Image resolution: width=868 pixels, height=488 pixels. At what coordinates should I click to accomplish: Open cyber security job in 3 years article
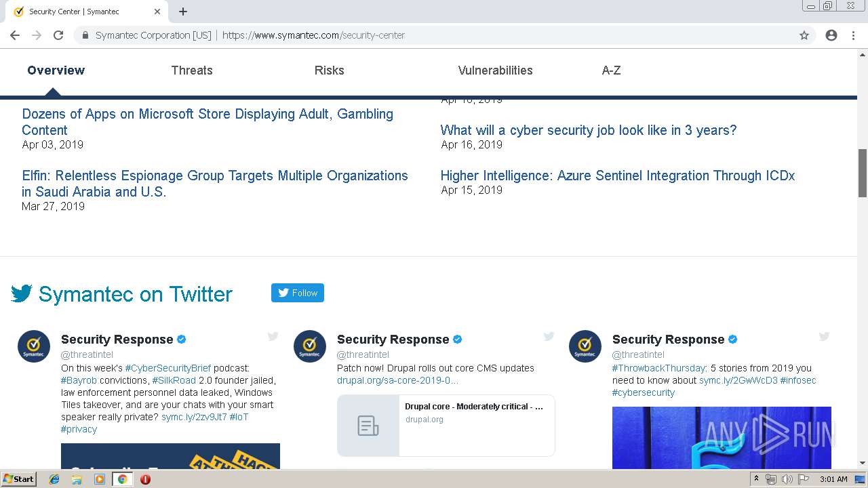(x=589, y=130)
